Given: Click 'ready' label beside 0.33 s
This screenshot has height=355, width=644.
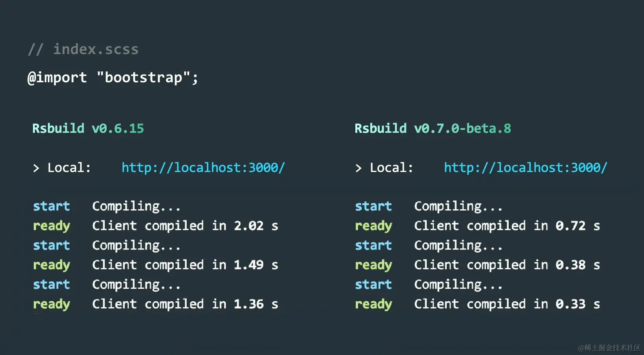Looking at the screenshot, I should pos(373,305).
